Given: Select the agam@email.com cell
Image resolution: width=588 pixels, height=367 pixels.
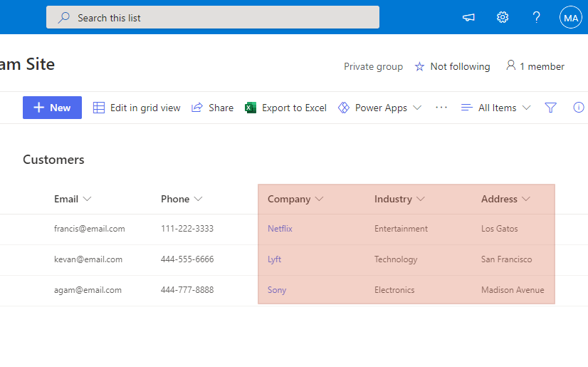Looking at the screenshot, I should pyautogui.click(x=88, y=290).
